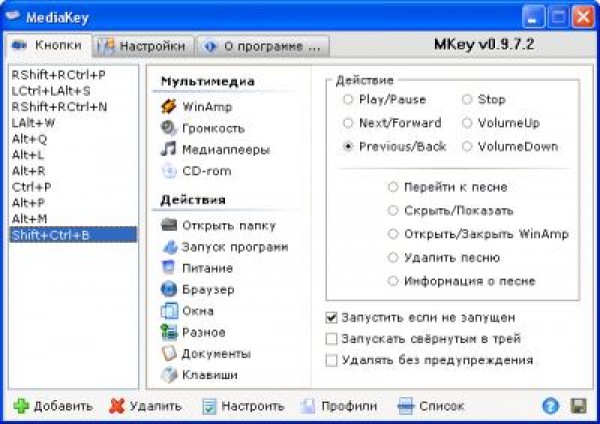600x424 pixels.
Task: Click the green plus Добавить icon
Action: coord(21,406)
